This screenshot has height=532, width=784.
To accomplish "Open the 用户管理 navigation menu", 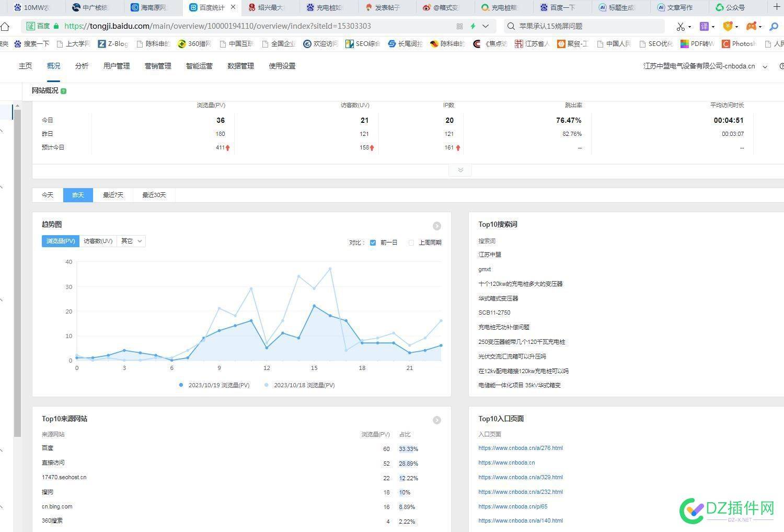I will (x=117, y=66).
